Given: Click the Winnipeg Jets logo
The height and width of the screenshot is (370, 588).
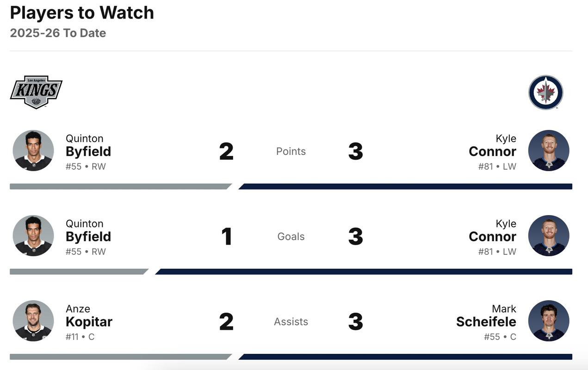Looking at the screenshot, I should coord(545,92).
